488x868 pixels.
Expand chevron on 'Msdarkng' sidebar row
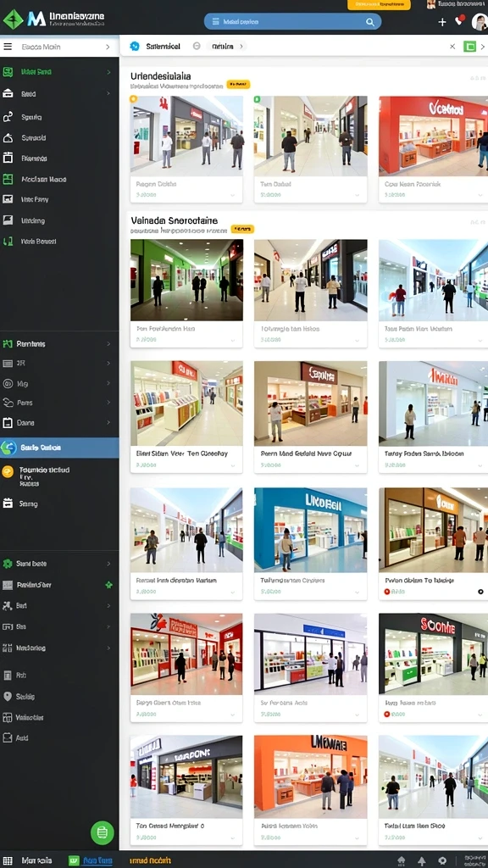[108, 648]
